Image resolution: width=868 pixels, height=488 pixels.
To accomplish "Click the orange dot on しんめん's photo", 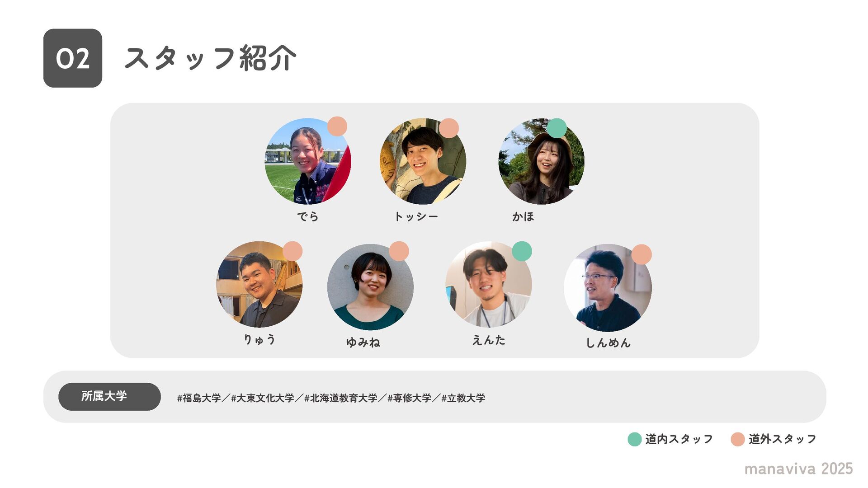I will 642,254.
